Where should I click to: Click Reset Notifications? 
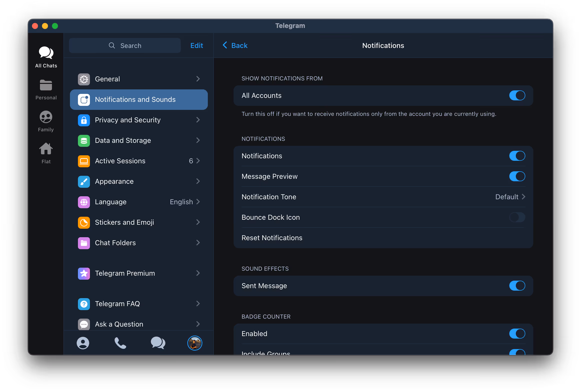coord(272,238)
